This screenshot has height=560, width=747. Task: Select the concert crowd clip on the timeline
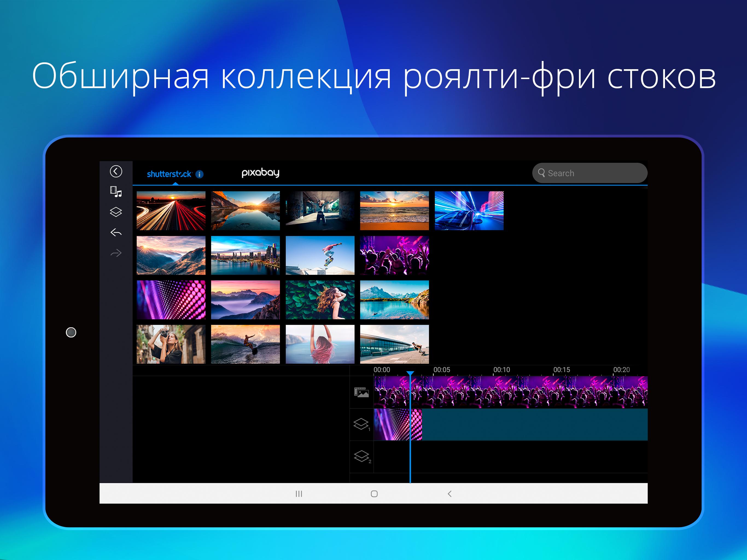click(x=510, y=392)
